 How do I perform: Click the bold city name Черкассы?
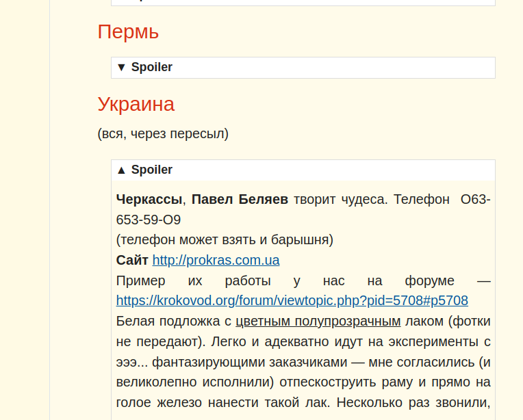pyautogui.click(x=149, y=200)
